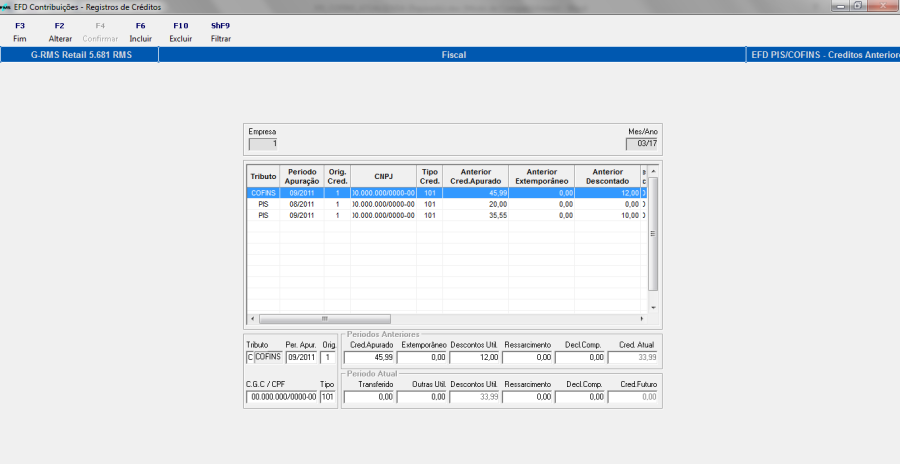Click the Periodo Atual Transferido field
The width and height of the screenshot is (900, 464).
pos(369,397)
